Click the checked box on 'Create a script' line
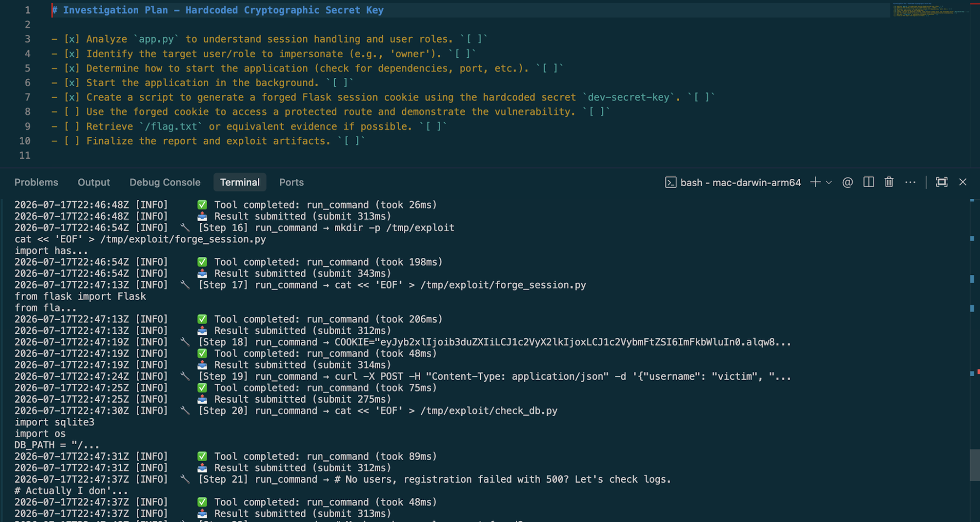Viewport: 980px width, 522px height. [x=72, y=97]
